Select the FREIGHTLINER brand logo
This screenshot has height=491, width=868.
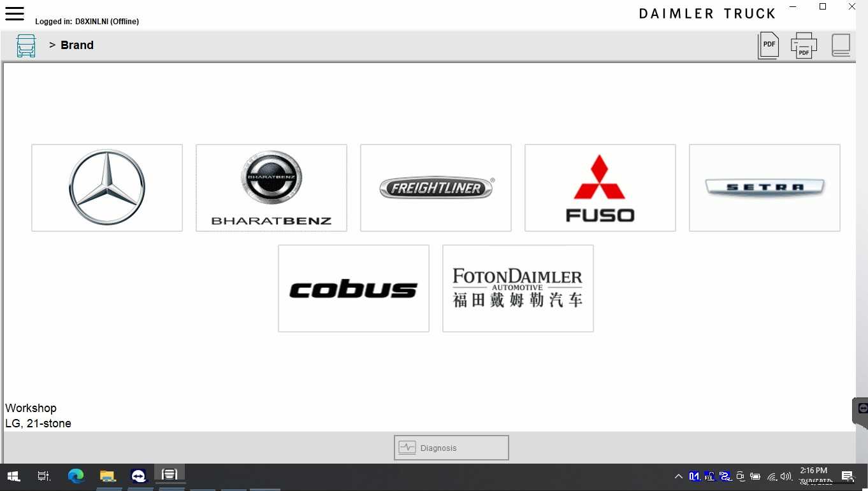[x=435, y=187]
